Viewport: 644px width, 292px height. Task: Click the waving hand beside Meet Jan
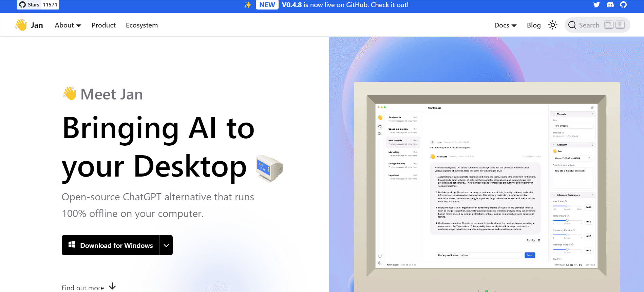[70, 93]
